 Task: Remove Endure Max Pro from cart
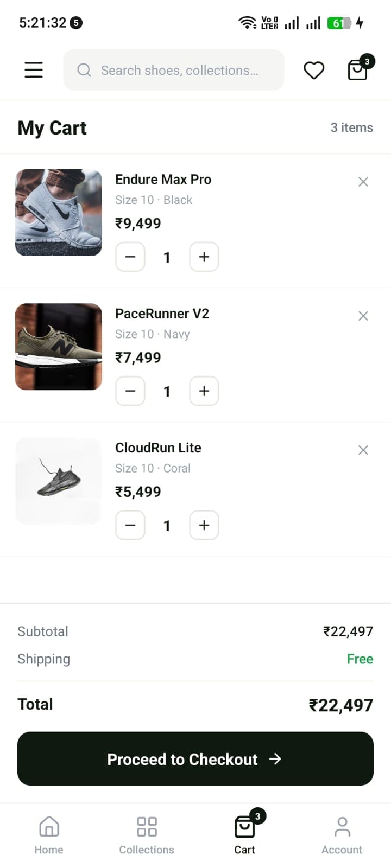[363, 182]
